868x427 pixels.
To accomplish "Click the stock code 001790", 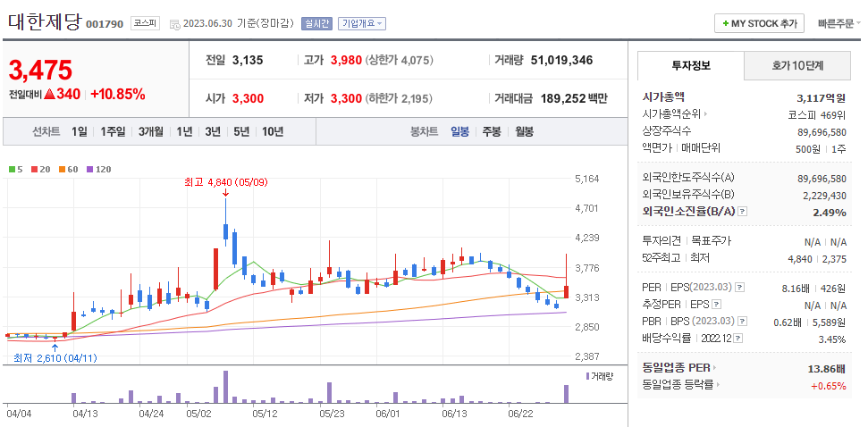I will coord(105,25).
